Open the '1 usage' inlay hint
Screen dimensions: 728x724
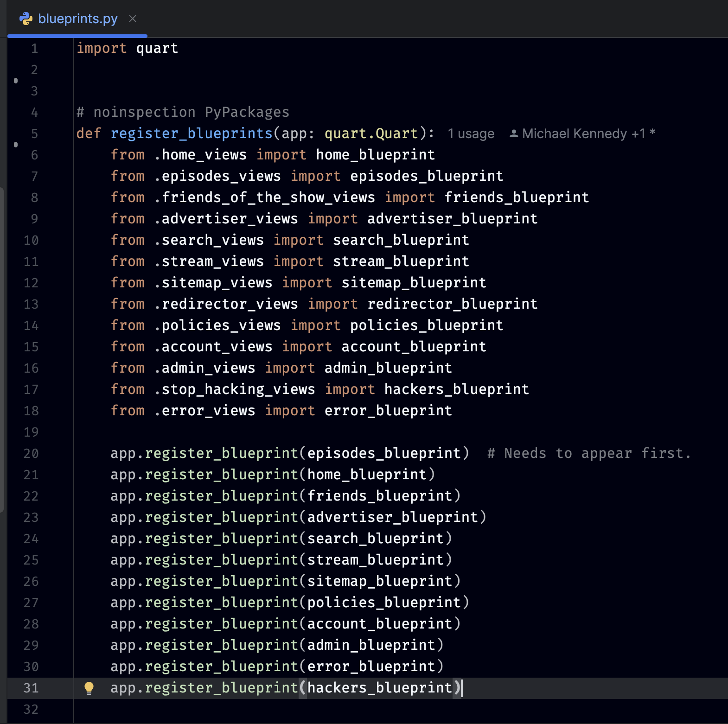pos(471,133)
